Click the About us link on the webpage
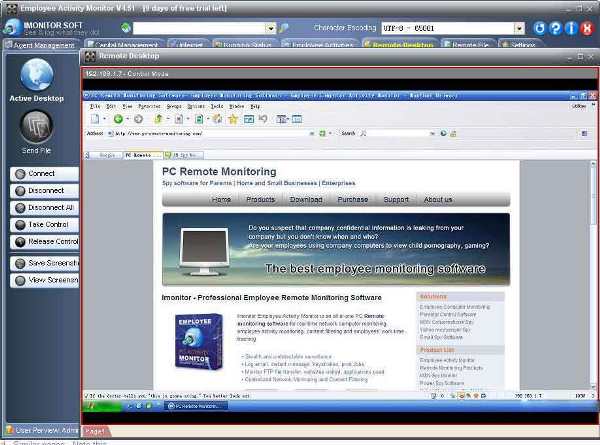The height and width of the screenshot is (445, 600). click(x=438, y=199)
